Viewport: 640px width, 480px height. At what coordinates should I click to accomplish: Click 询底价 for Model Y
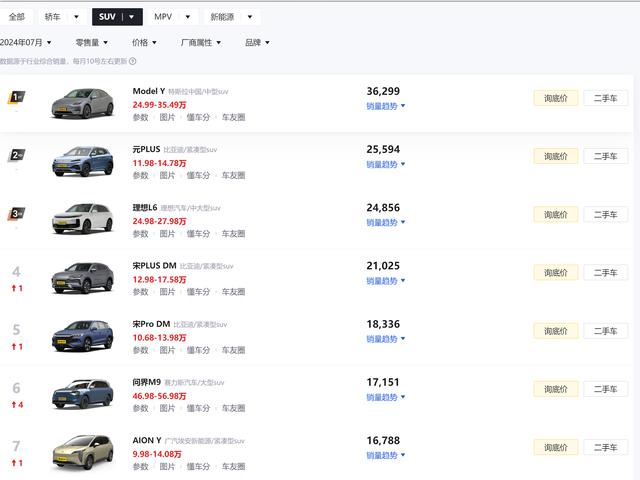556,98
